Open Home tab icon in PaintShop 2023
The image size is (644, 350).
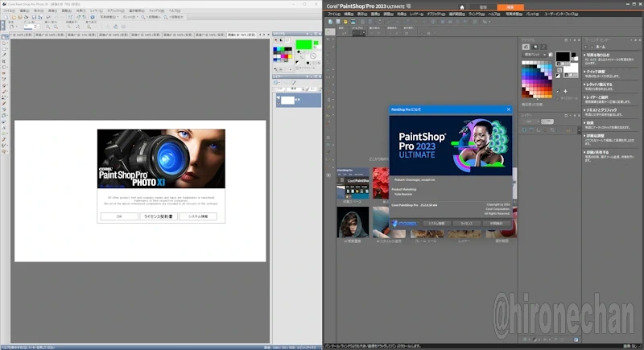tap(462, 7)
